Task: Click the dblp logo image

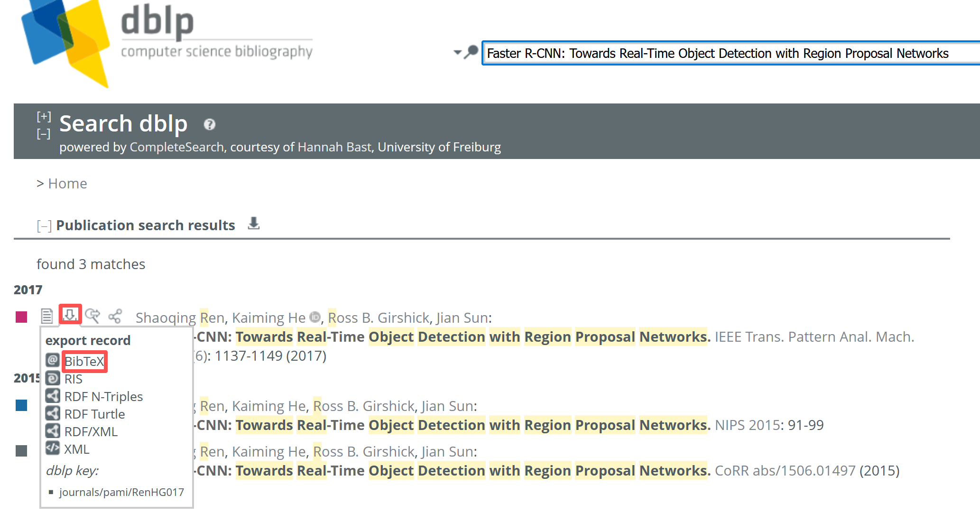Action: click(x=66, y=40)
